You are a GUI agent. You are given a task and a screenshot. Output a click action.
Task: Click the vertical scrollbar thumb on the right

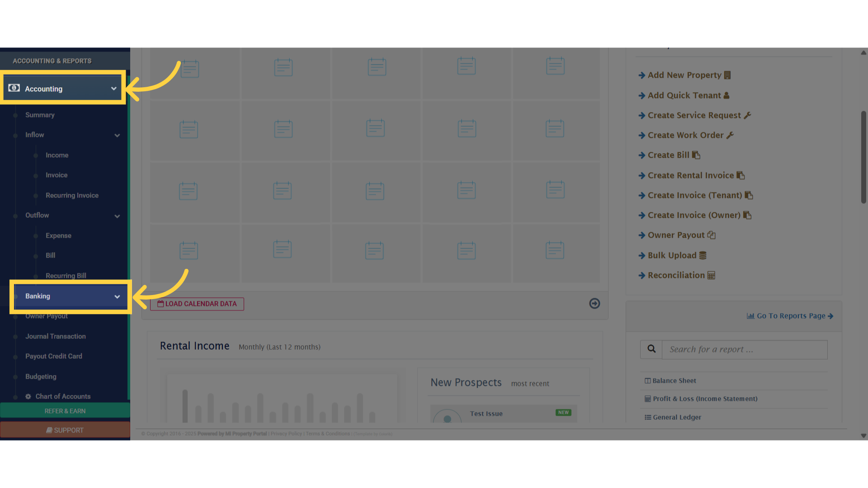863,157
